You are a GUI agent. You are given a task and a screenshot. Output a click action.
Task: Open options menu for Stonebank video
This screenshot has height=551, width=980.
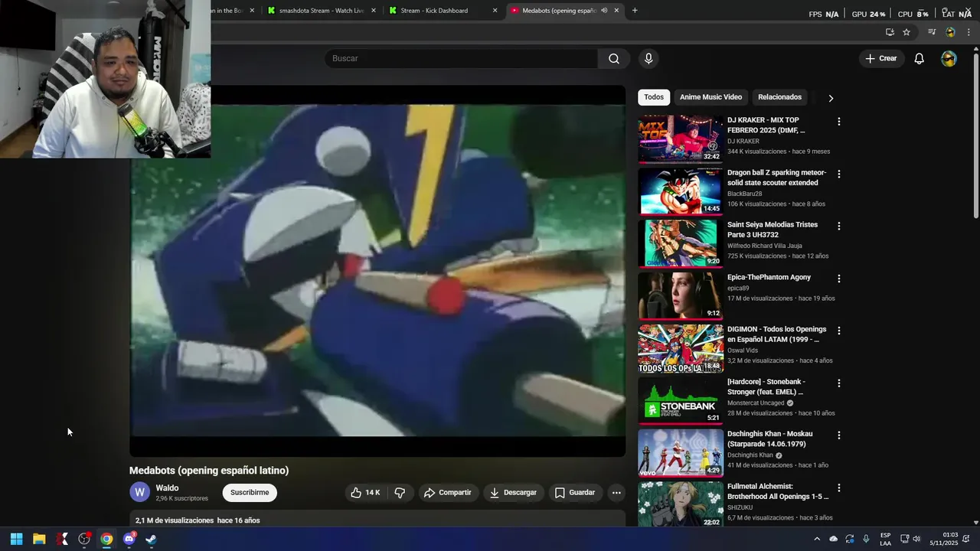(x=838, y=383)
